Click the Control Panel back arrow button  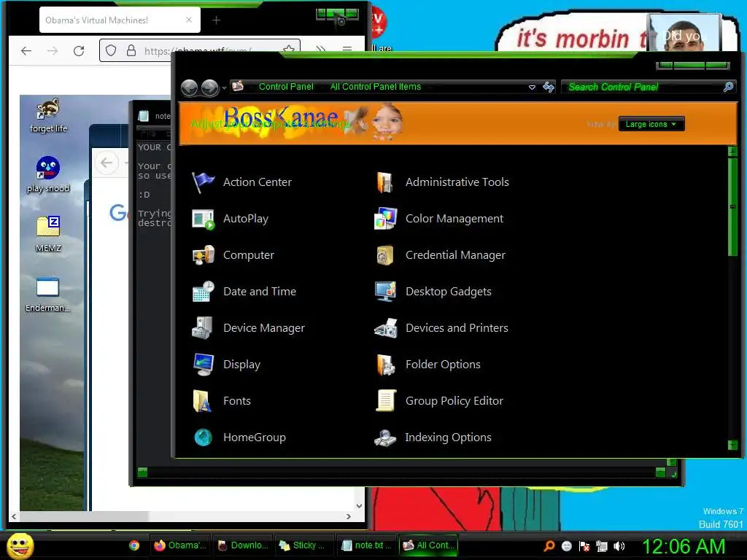tap(190, 87)
